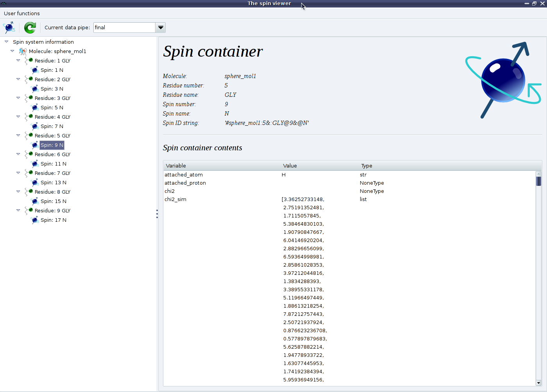Collapse the Spin system information root node
This screenshot has width=547, height=392.
click(6, 41)
